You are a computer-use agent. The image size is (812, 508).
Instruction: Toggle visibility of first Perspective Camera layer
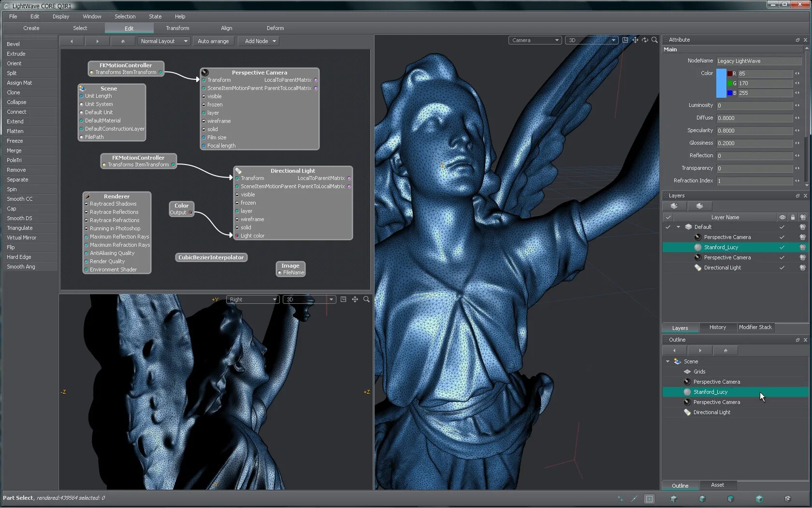782,237
